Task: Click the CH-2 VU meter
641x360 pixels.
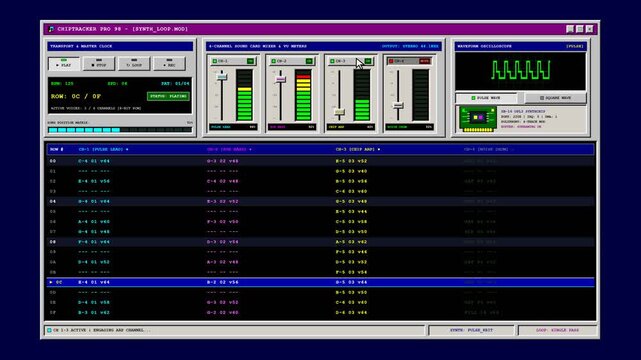Action: tap(303, 95)
